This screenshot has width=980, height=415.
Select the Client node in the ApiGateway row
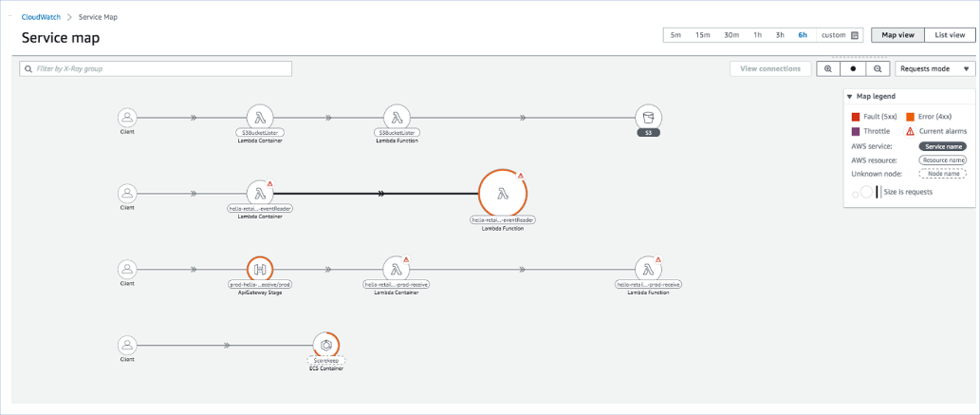click(x=127, y=270)
